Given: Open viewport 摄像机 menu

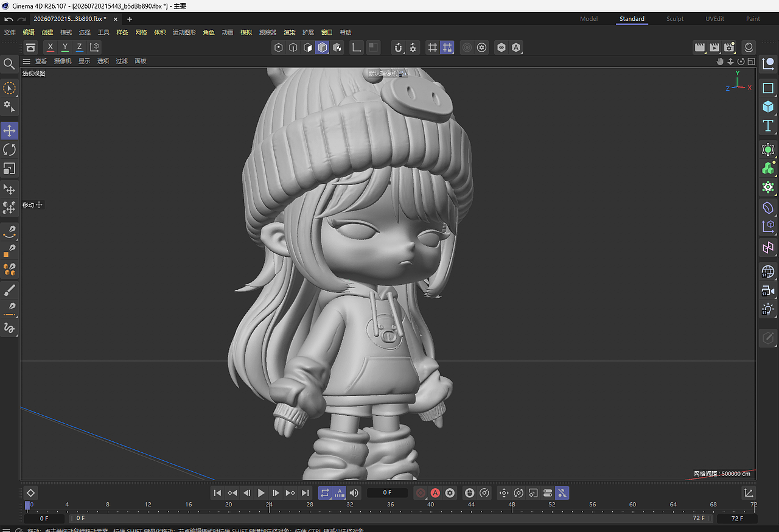Looking at the screenshot, I should tap(63, 61).
